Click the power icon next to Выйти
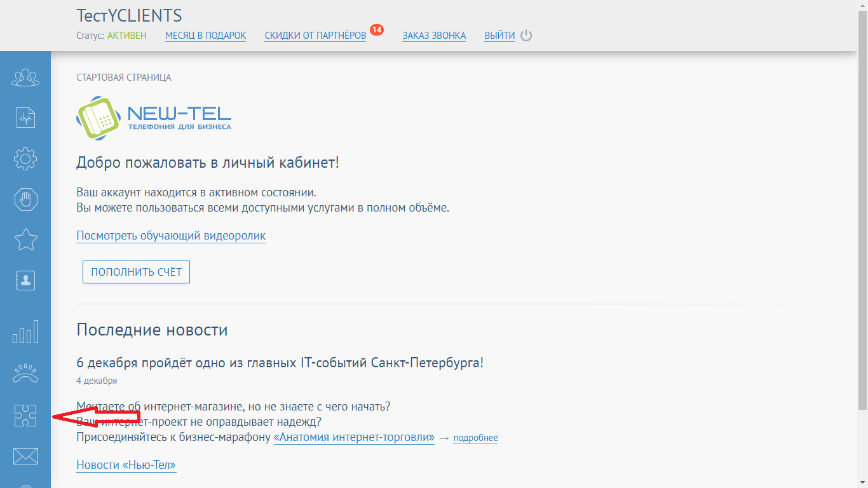This screenshot has width=868, height=488. pos(526,36)
